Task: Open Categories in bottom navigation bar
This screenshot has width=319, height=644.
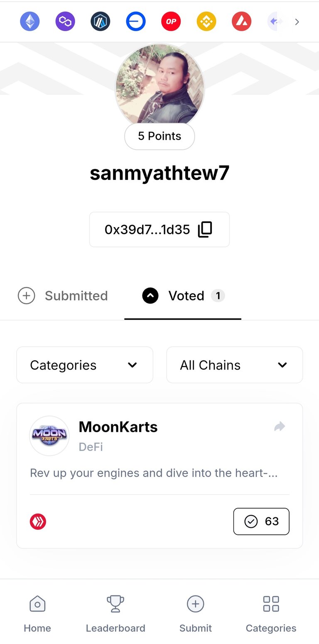Action: click(x=271, y=614)
